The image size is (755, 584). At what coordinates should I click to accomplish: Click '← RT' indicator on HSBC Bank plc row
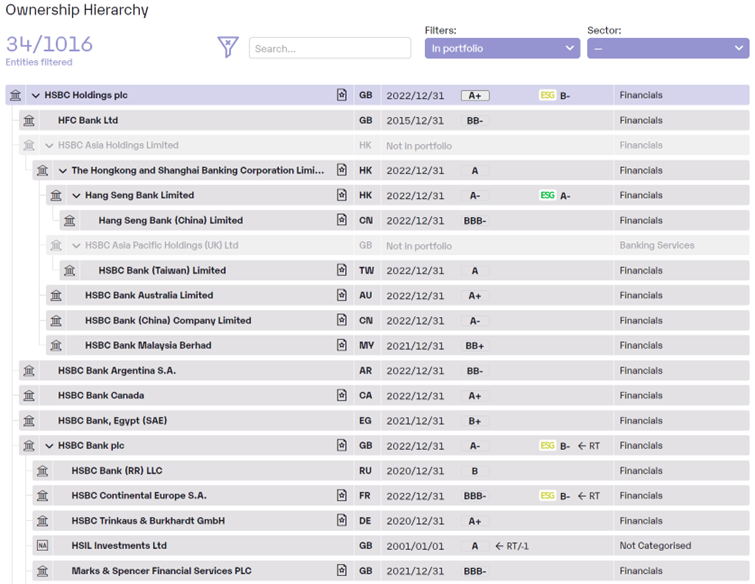tap(589, 446)
